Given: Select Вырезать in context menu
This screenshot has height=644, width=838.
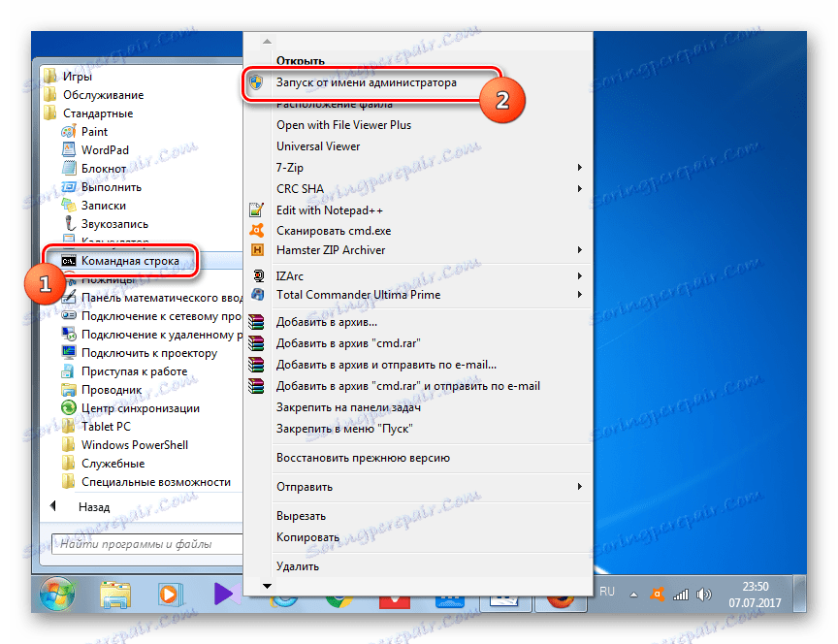Looking at the screenshot, I should click(301, 516).
